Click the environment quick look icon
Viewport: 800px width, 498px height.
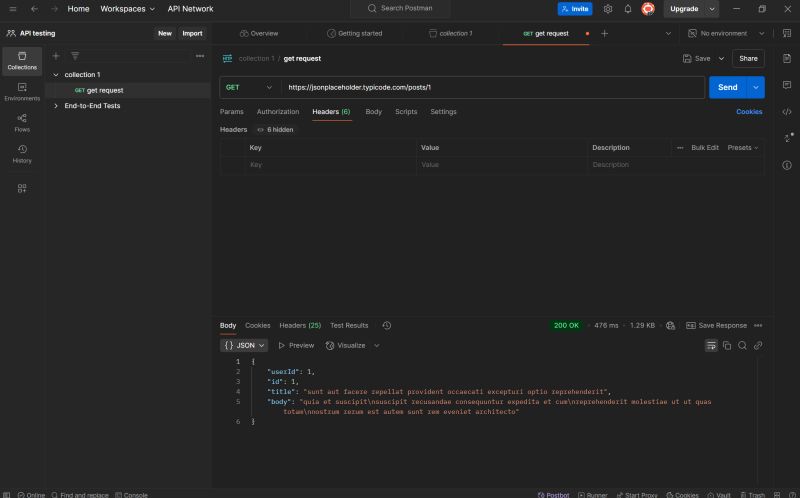787,33
